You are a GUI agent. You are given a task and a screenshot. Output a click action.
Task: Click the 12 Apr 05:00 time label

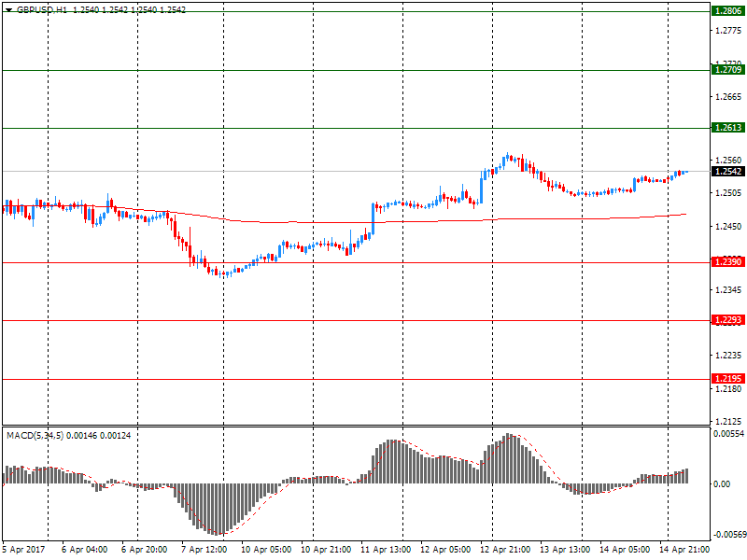coord(445,550)
